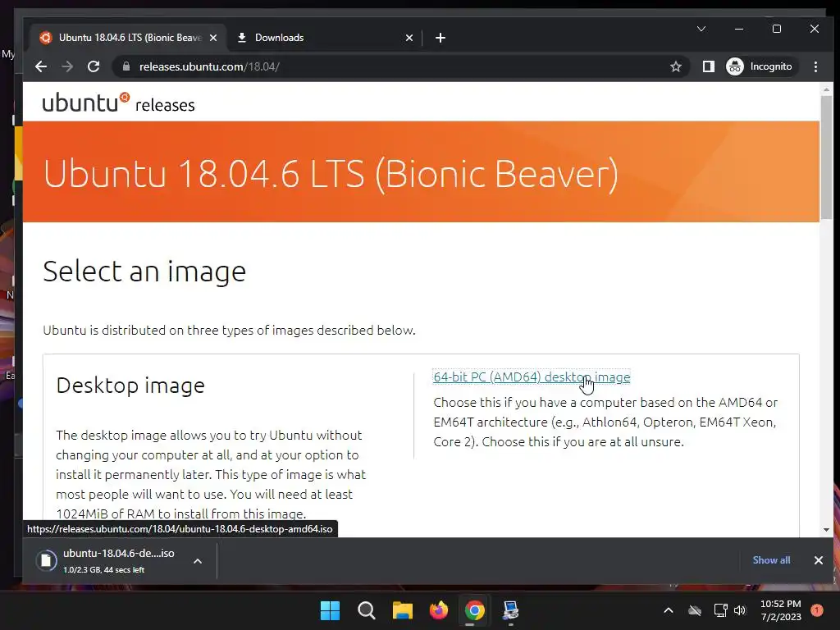Go back to the previous page
Viewport: 840px width, 630px height.
click(41, 66)
